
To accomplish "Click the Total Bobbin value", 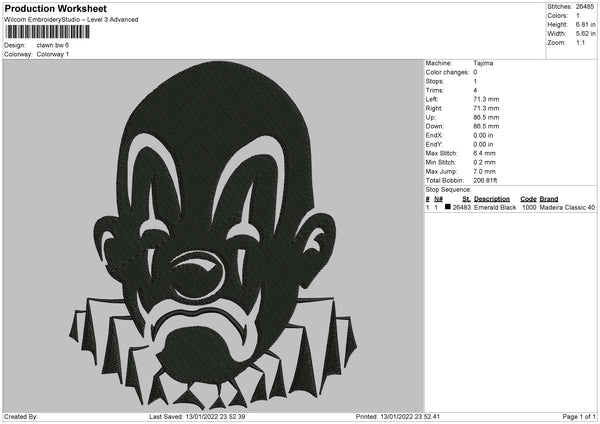I will coord(485,183).
